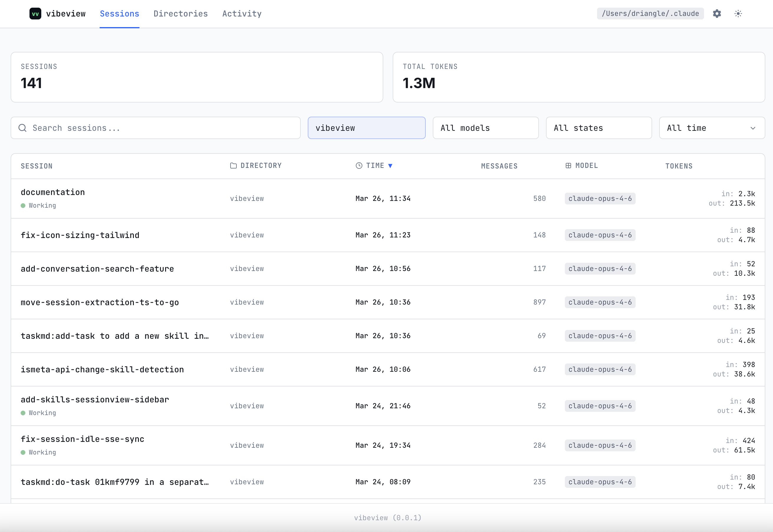Switch to the Directories tab
The width and height of the screenshot is (773, 532).
click(180, 14)
